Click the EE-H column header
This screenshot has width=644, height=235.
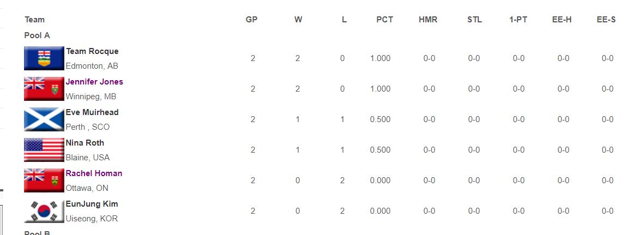(x=562, y=20)
